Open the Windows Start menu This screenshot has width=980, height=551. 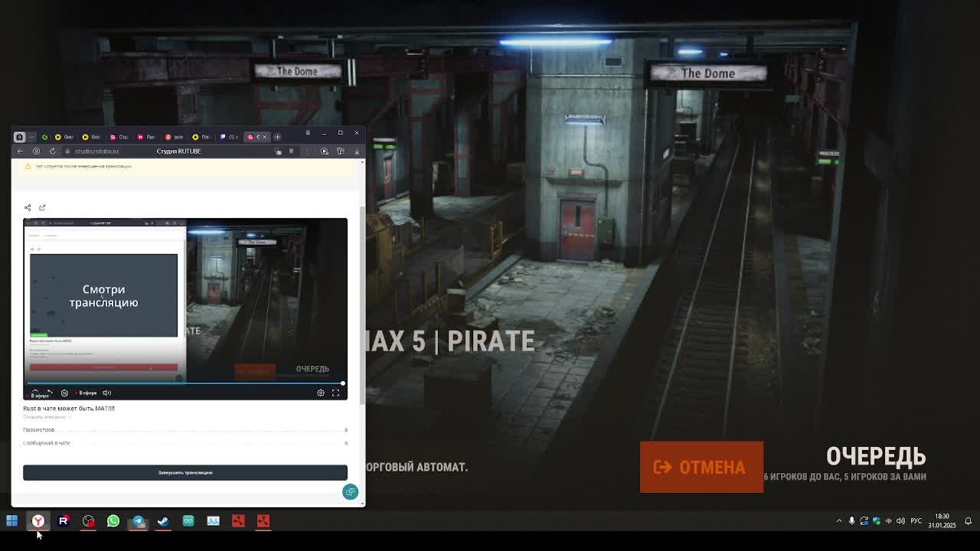coord(12,521)
